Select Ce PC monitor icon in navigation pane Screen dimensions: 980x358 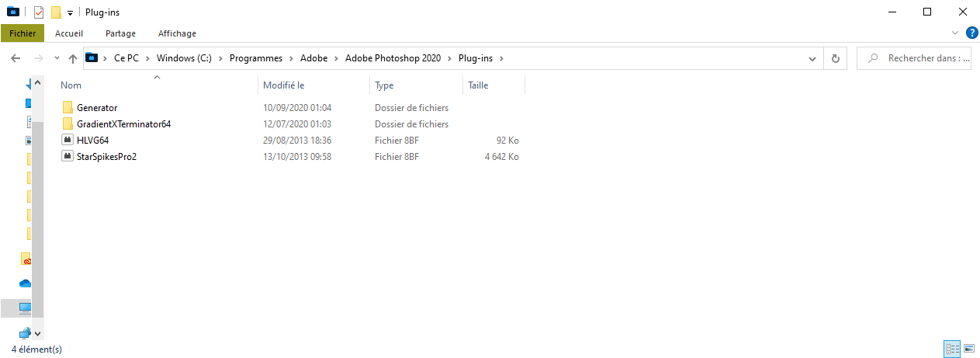[25, 308]
